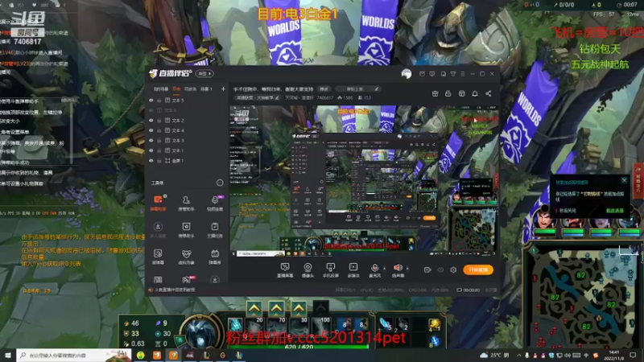The width and height of the screenshot is (644, 362).
Task: Select the 文本 2 layer row
Action: click(187, 120)
